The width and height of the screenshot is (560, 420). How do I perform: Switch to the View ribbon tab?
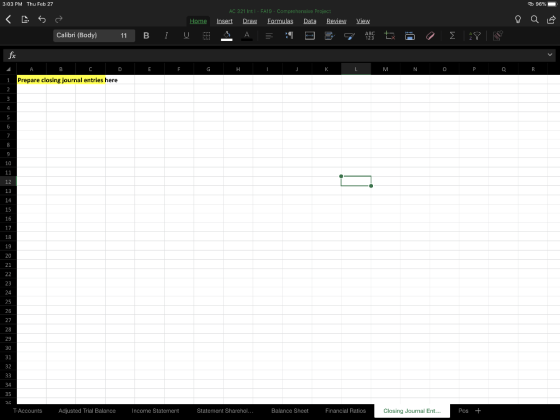(363, 21)
